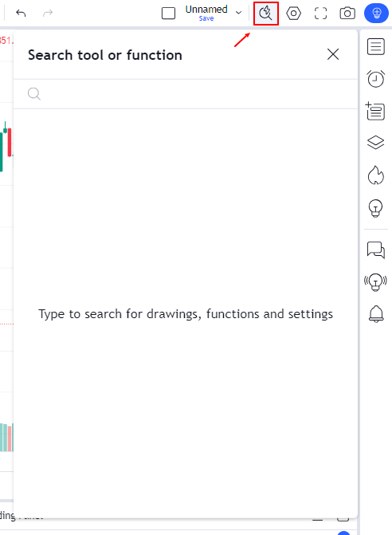The width and height of the screenshot is (392, 535).
Task: Open chart settings hexagon icon
Action: point(293,14)
